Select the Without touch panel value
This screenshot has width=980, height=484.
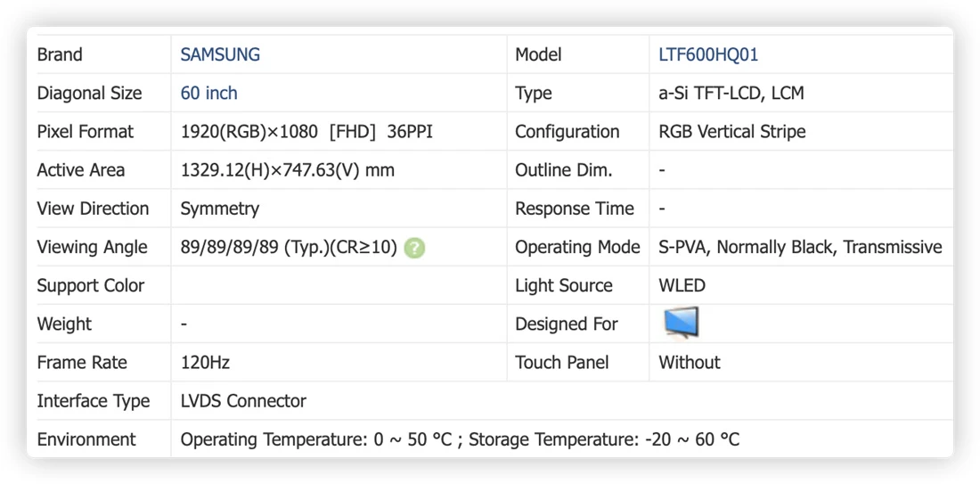point(690,363)
